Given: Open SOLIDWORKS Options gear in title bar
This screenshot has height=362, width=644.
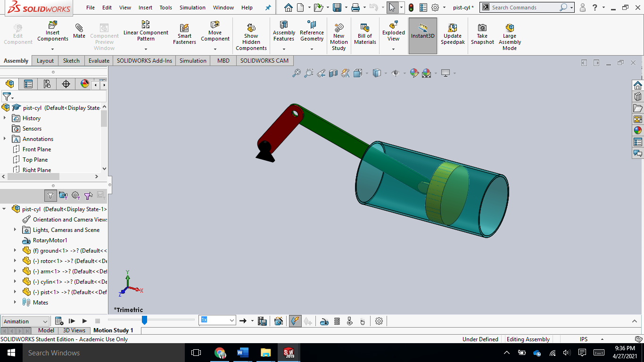Looking at the screenshot, I should pyautogui.click(x=435, y=8).
